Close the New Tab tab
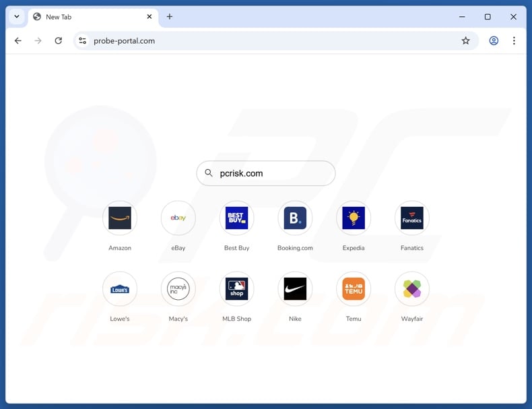Screen dimensions: 532x409 [149, 17]
